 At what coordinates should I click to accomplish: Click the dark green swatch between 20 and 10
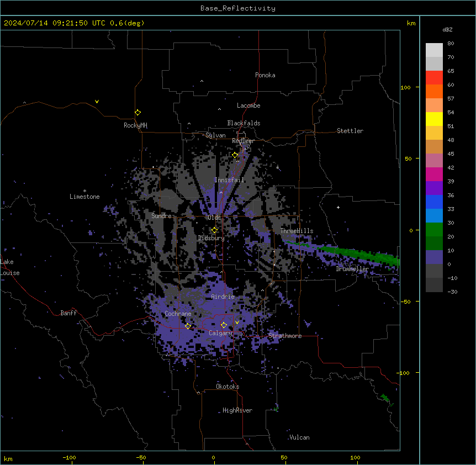(434, 244)
